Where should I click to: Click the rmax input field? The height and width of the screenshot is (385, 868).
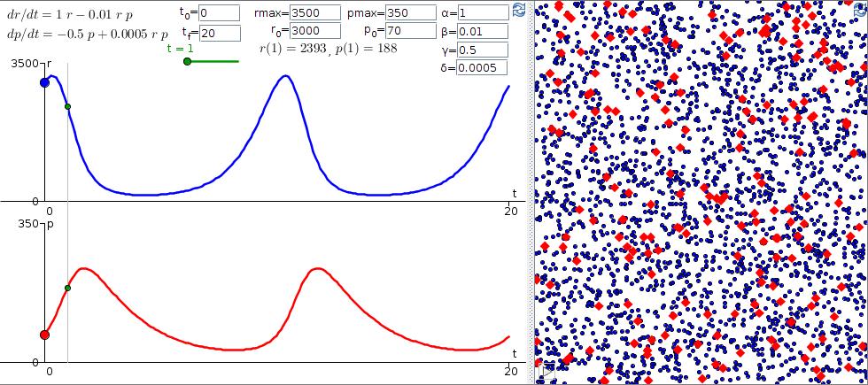point(314,12)
